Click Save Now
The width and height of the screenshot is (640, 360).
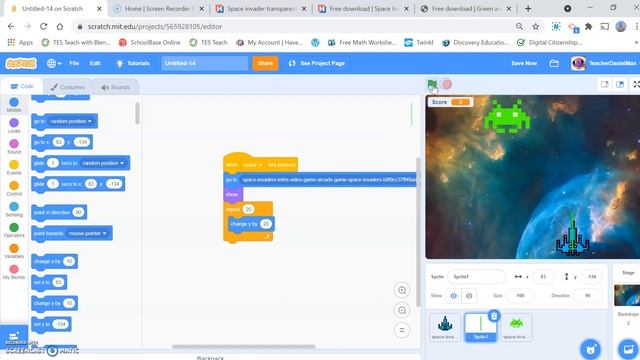click(x=524, y=63)
